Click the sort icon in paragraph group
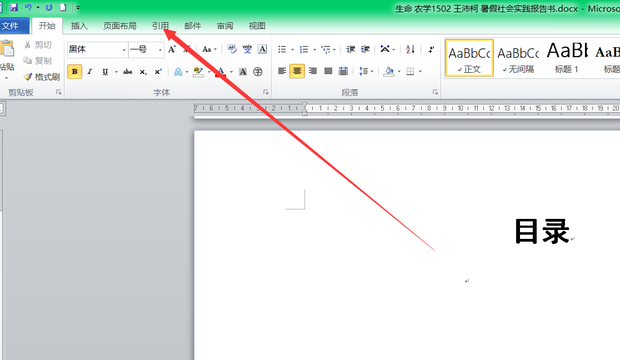 click(410, 49)
